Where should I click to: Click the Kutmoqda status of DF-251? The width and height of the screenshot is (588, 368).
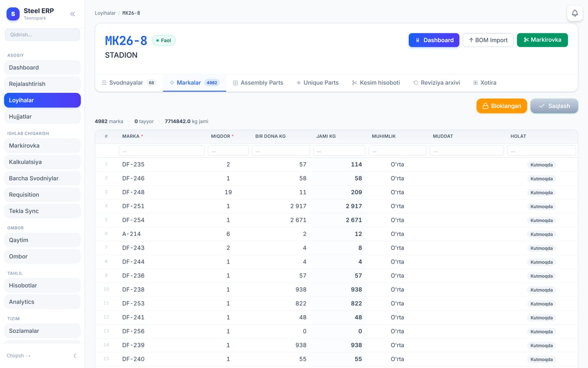click(x=541, y=207)
